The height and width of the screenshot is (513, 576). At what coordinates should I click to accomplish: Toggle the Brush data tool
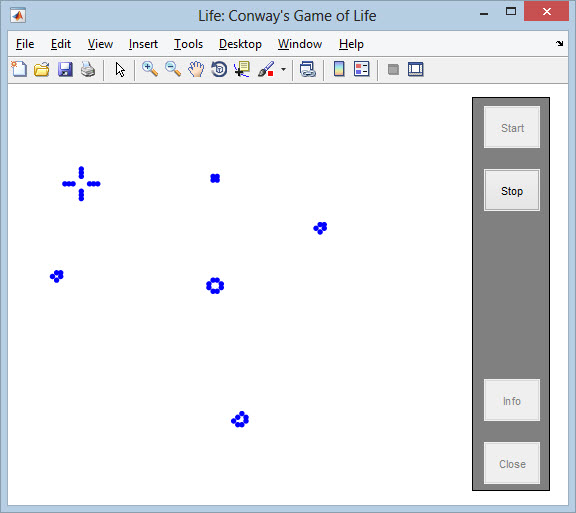[x=266, y=69]
